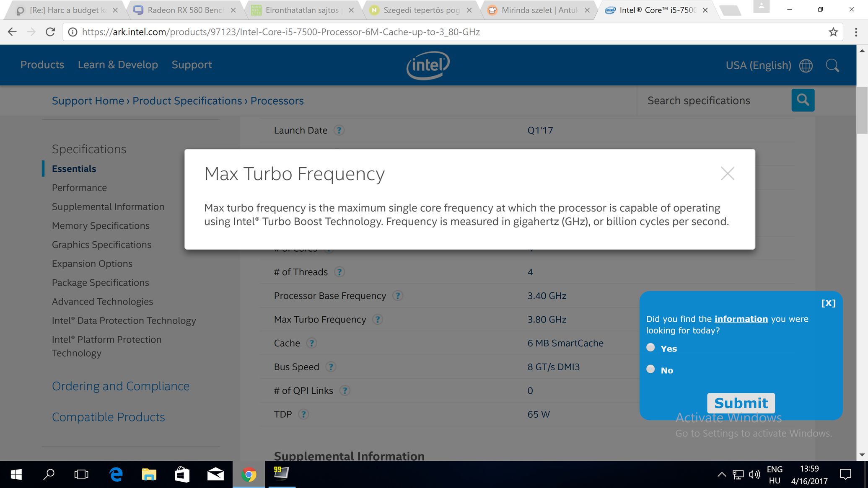Switch to Elronthatatlan sajtos tab
The height and width of the screenshot is (488, 868).
tap(303, 10)
